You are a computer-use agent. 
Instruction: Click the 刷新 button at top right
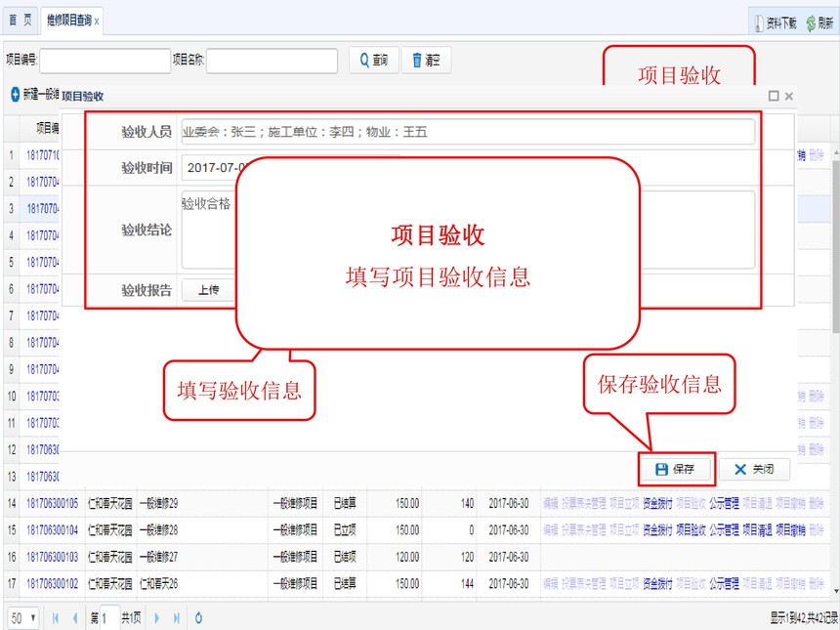[820, 23]
